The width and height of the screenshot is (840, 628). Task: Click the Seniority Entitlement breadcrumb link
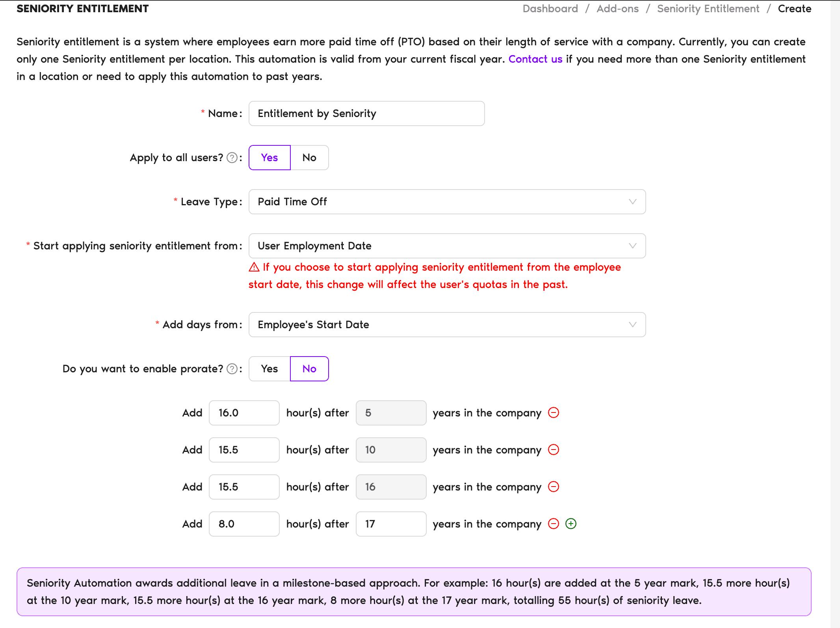(708, 8)
